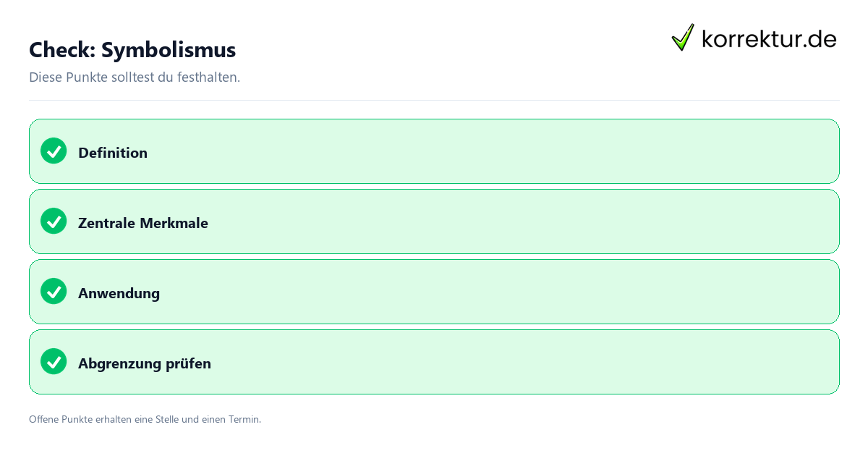This screenshot has width=868, height=456.
Task: Click the check icon for Abgrenzung prüfen
Action: (54, 361)
